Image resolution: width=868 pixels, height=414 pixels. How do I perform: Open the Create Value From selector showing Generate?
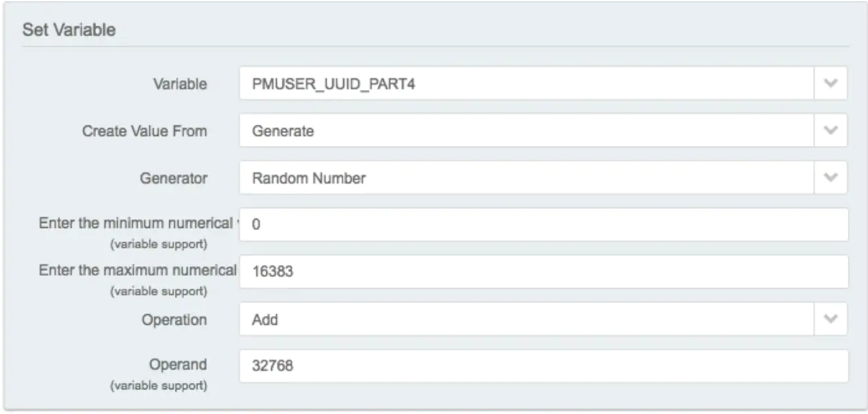tap(543, 131)
